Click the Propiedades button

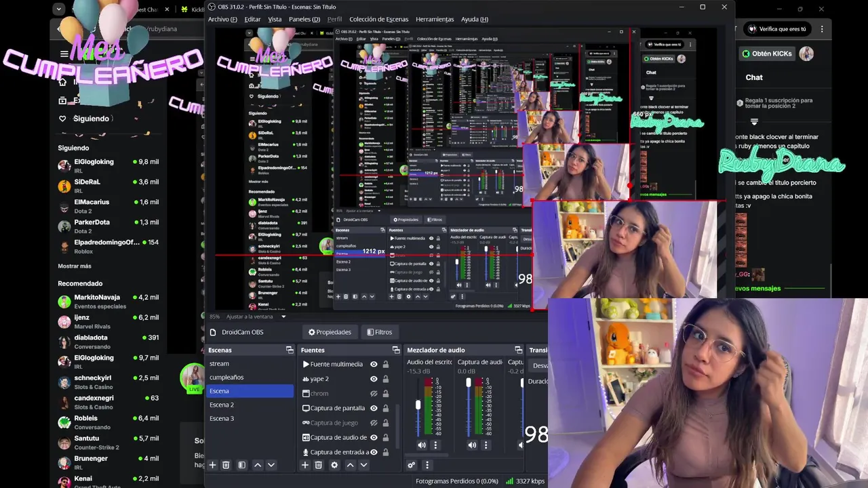(x=330, y=332)
